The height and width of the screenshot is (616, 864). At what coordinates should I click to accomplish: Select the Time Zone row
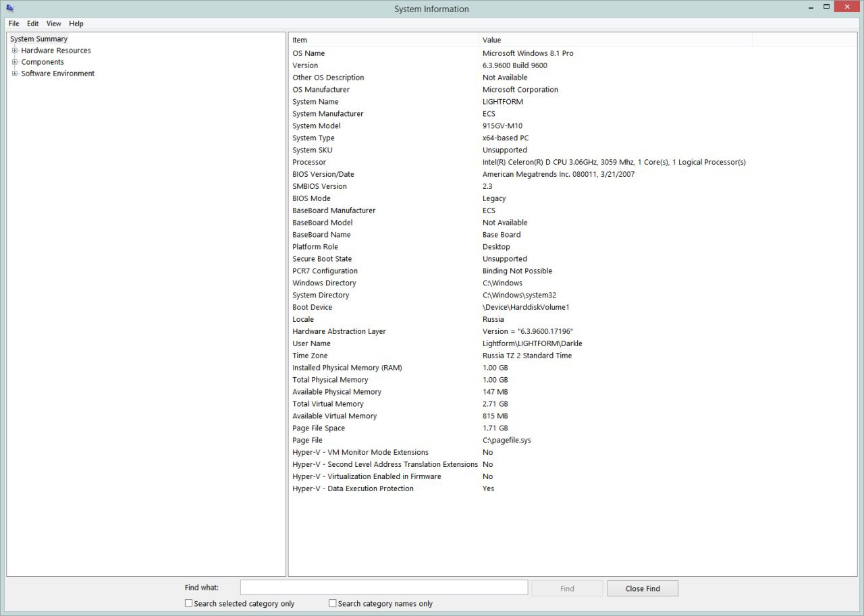tap(310, 356)
